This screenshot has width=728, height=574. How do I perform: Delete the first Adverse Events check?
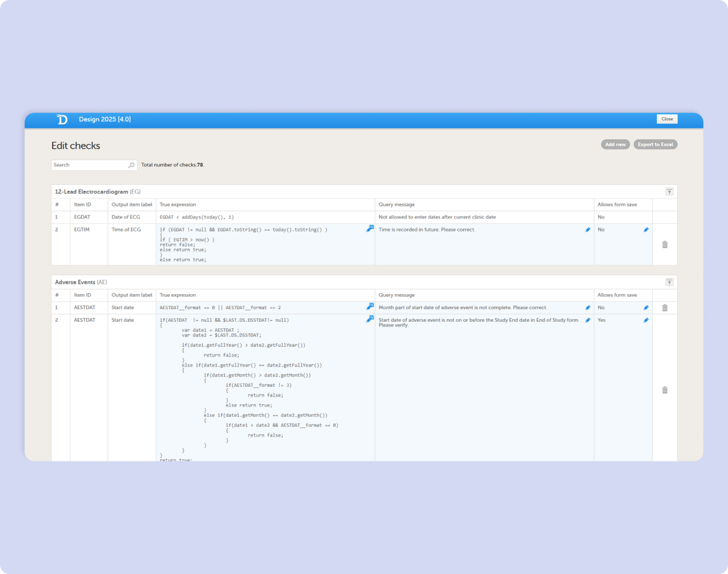coord(665,308)
